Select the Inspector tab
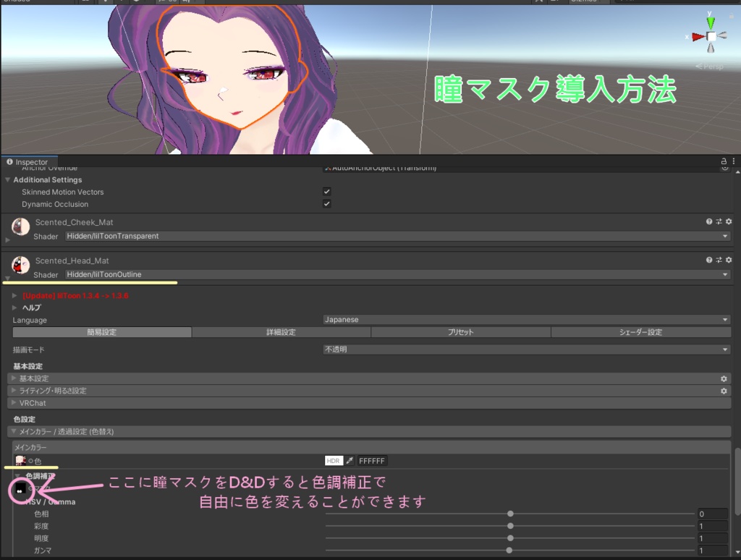This screenshot has height=560, width=741. pos(30,161)
